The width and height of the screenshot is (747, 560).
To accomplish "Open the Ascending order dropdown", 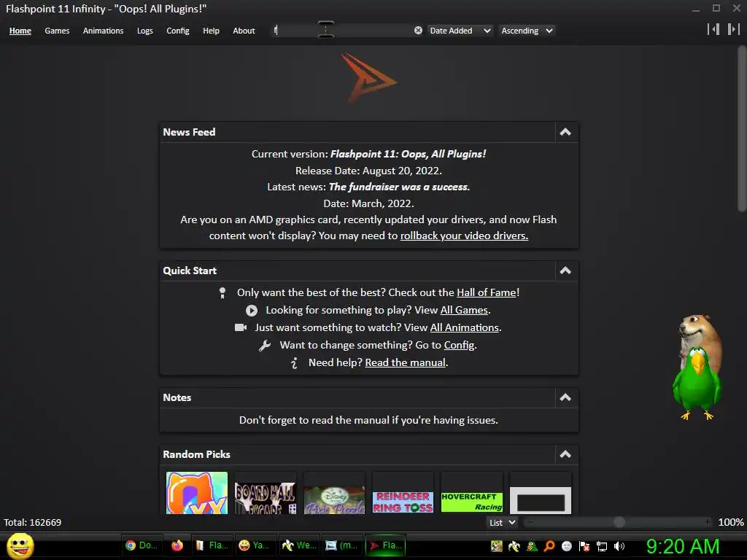I will pos(527,31).
